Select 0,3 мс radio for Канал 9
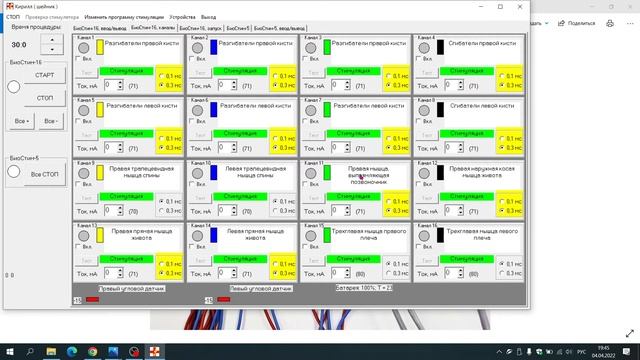 (162, 211)
